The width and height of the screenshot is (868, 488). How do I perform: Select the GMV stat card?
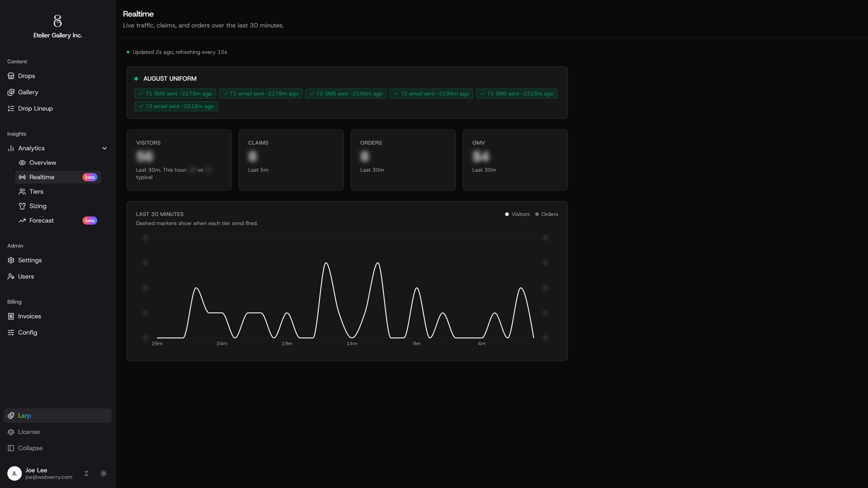pos(515,160)
